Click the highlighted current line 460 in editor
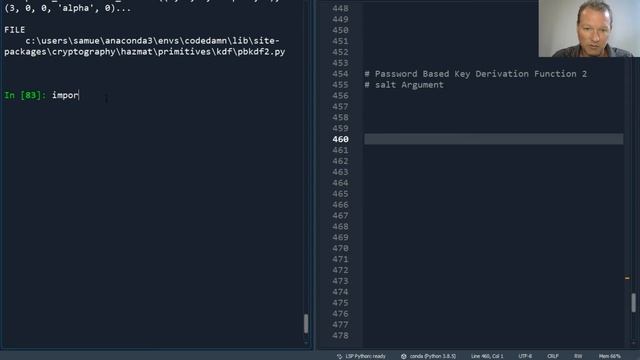 (x=493, y=139)
